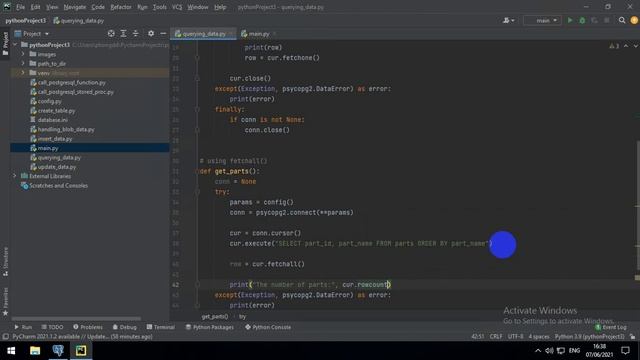The width and height of the screenshot is (640, 360).
Task: Expand the path_to_dir folder
Action: tap(23, 63)
